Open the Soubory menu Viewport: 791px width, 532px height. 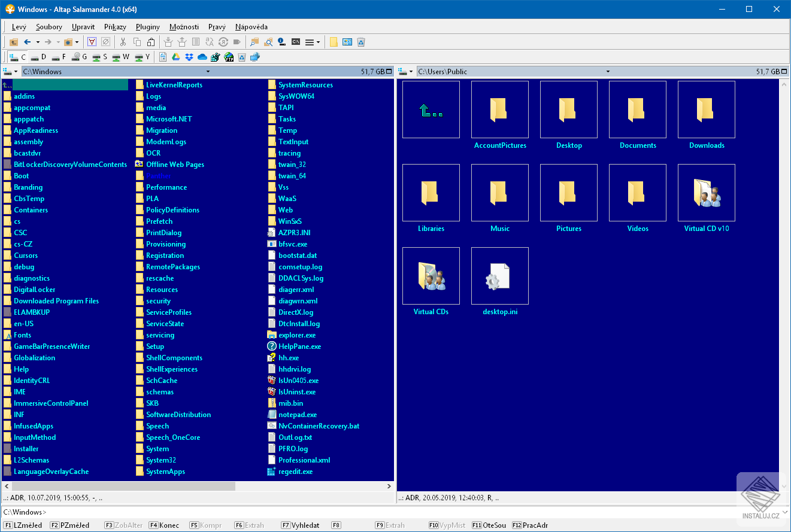pos(49,27)
